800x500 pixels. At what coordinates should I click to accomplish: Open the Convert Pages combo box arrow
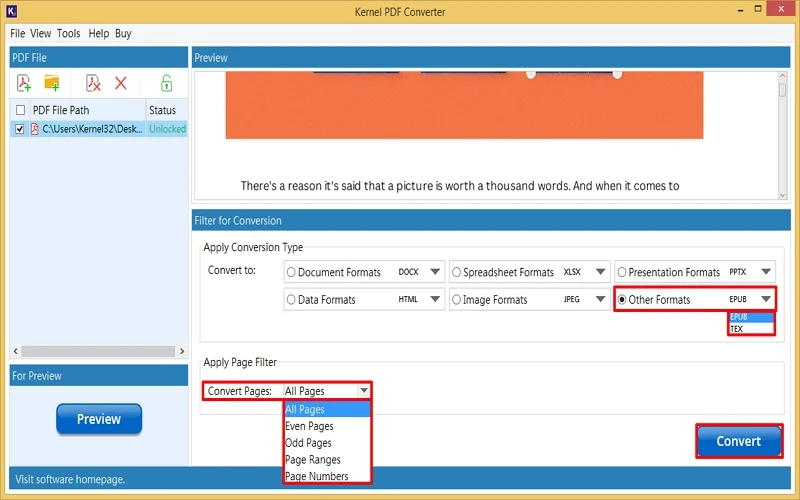[x=364, y=391]
